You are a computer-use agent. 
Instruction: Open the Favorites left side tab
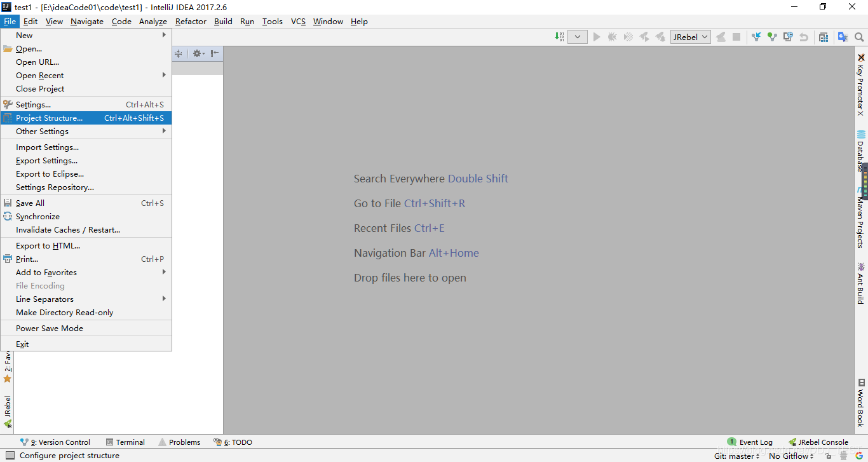(7, 367)
